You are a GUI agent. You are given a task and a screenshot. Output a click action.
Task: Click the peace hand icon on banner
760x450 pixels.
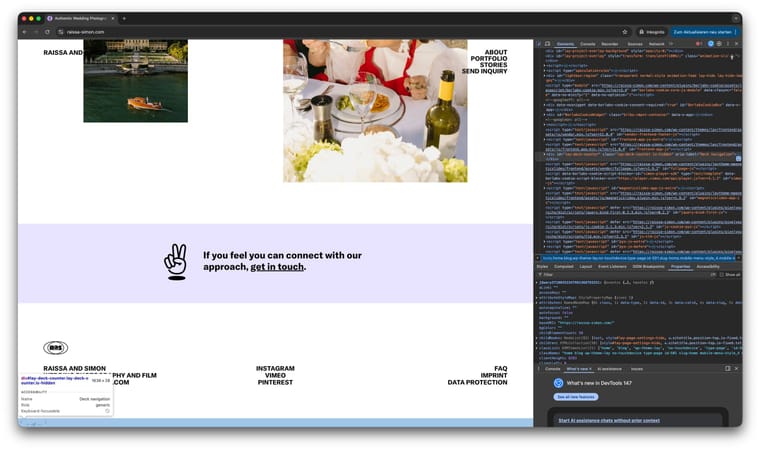[175, 262]
